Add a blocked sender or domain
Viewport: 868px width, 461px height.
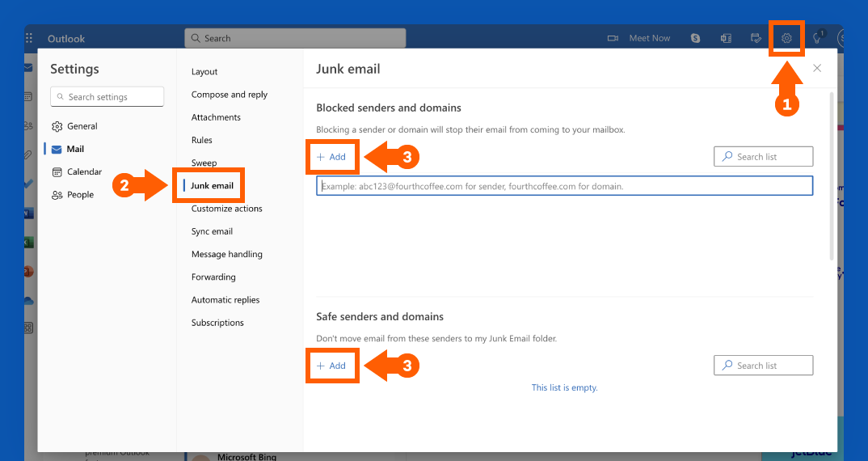(x=331, y=157)
